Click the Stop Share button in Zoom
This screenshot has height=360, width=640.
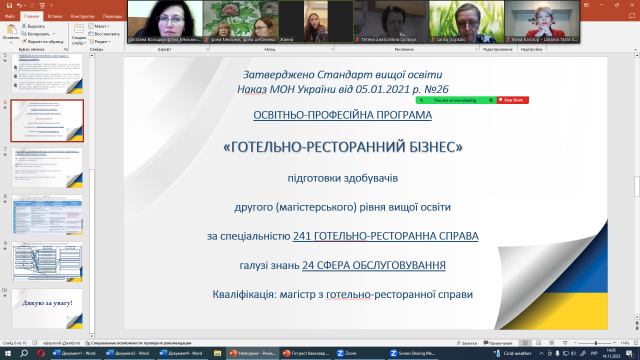513,100
